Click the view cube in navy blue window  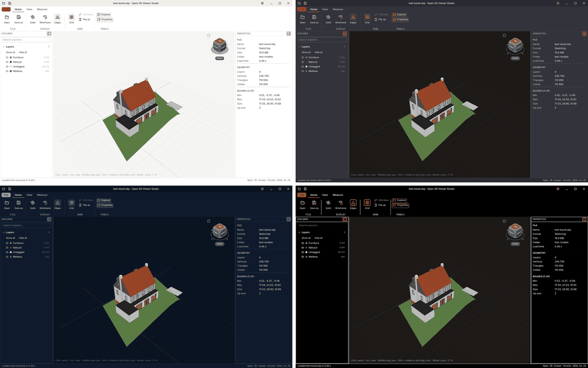[x=220, y=232]
